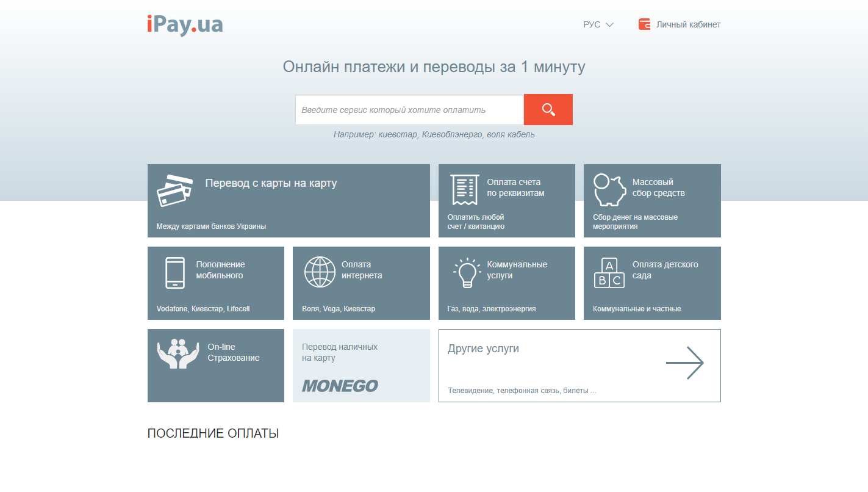Open Пополнение мобильного
The image size is (868, 492).
coord(220,270)
